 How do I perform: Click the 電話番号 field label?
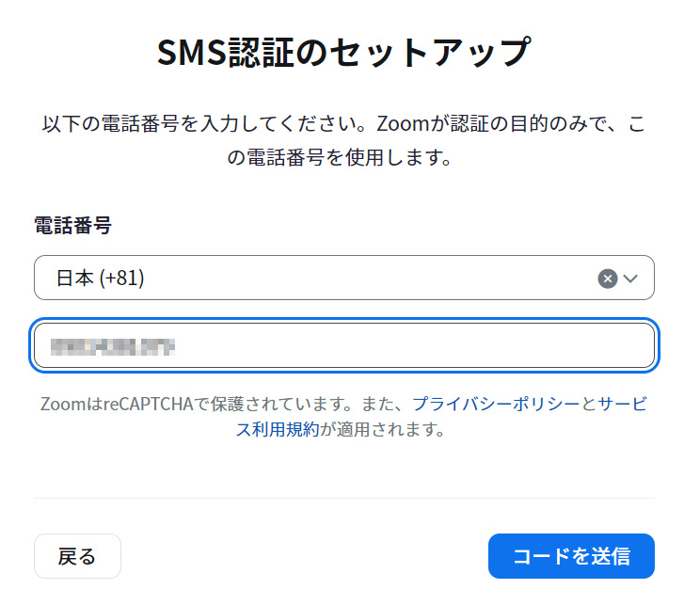[x=72, y=225]
